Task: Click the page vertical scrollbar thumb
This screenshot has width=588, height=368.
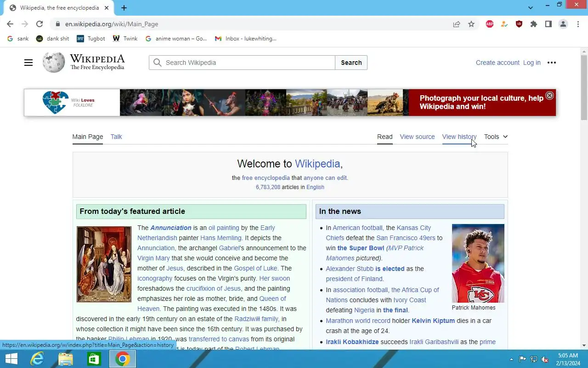Action: pos(584,87)
